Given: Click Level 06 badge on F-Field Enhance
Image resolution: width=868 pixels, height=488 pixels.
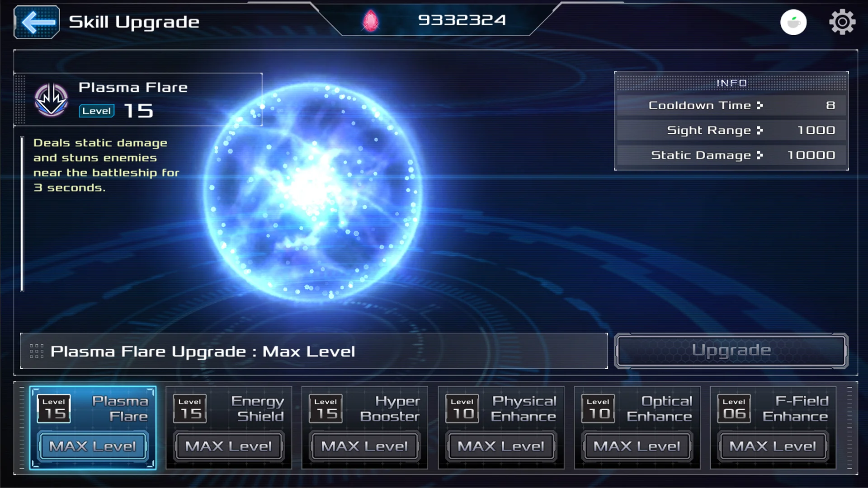Looking at the screenshot, I should click(x=734, y=408).
